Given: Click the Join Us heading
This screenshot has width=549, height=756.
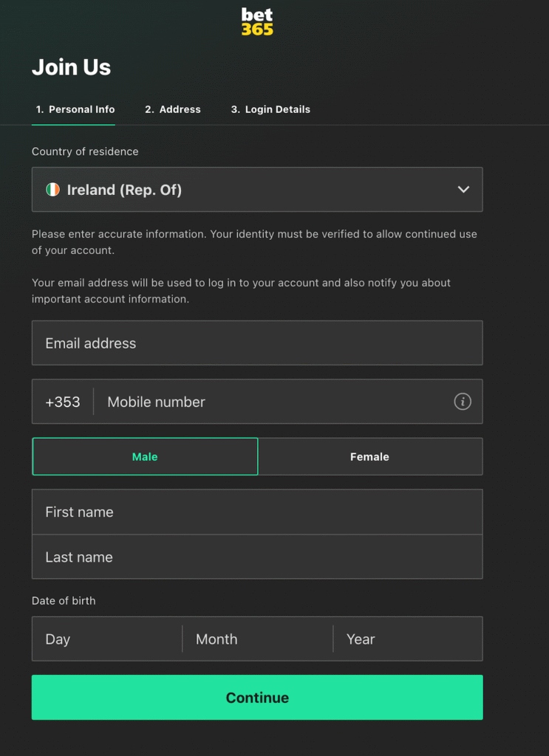Looking at the screenshot, I should 72,67.
